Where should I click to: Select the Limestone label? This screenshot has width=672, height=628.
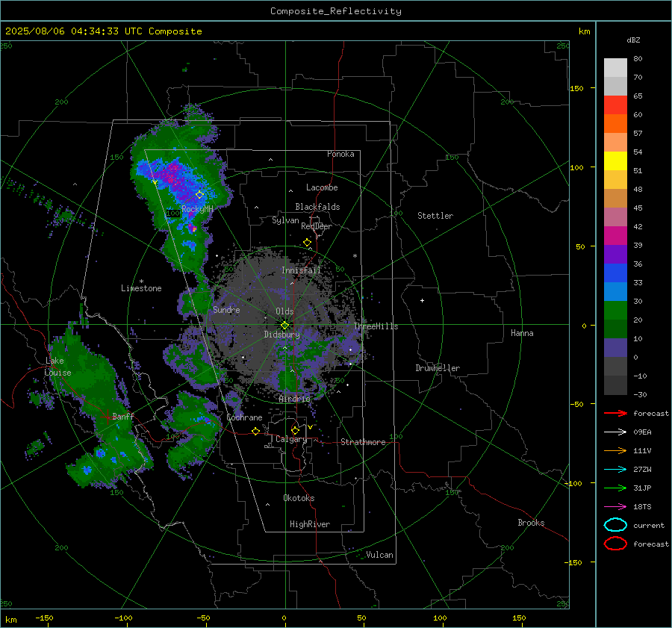coord(141,288)
